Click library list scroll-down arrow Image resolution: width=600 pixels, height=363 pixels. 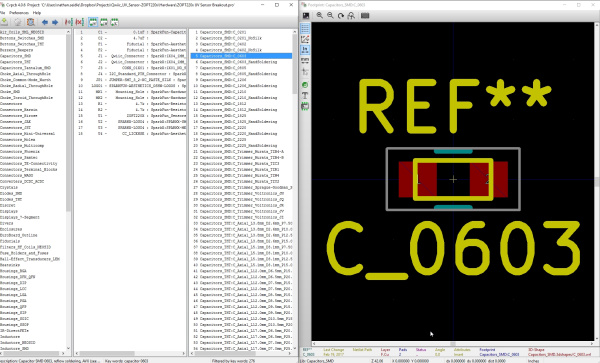point(68,348)
